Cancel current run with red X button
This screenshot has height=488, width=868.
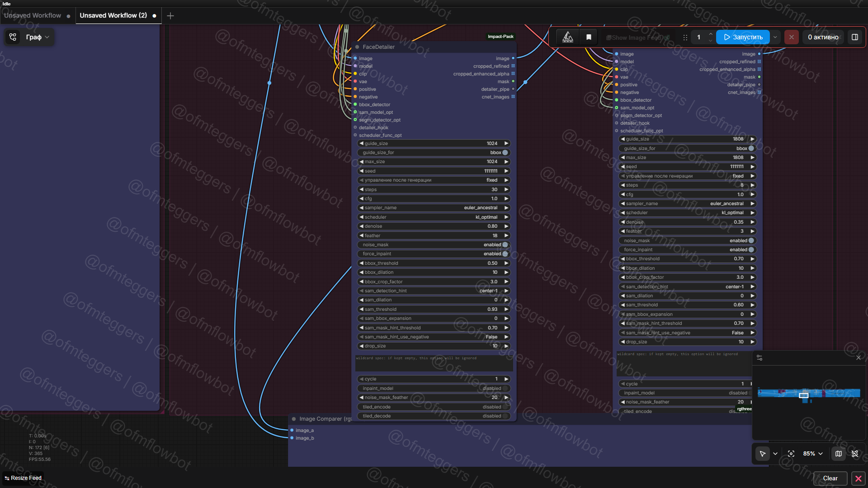tap(791, 37)
